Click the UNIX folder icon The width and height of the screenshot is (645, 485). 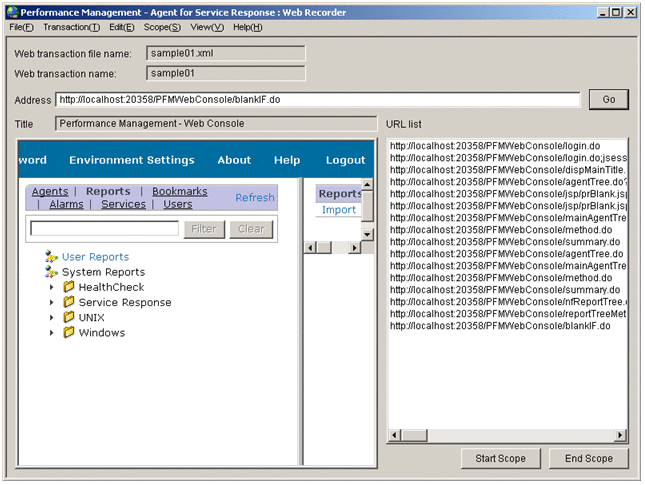[x=68, y=317]
